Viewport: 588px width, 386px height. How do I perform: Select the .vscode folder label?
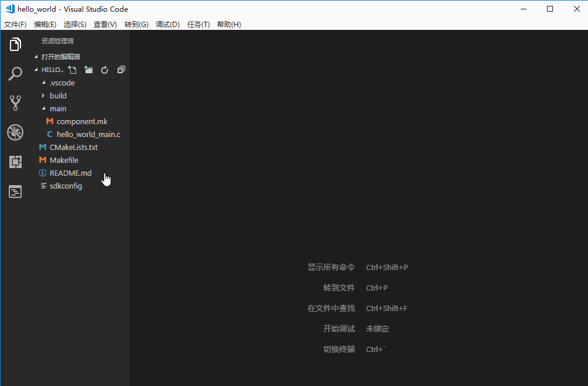click(62, 83)
